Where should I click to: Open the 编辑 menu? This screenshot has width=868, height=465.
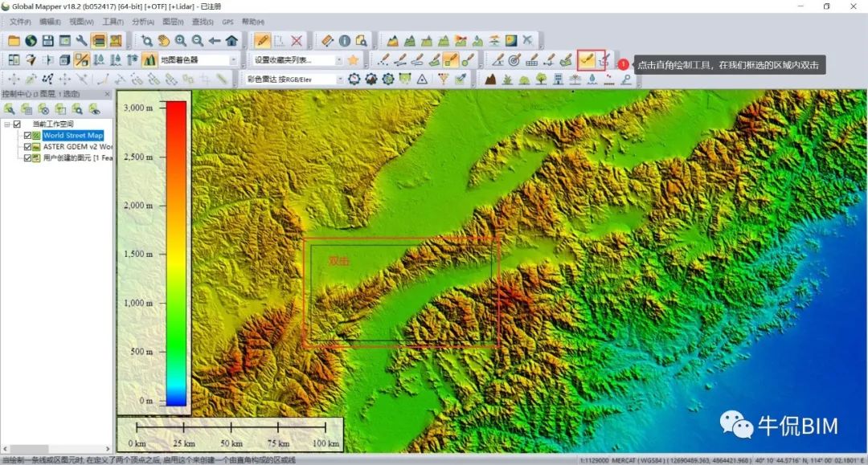tap(50, 22)
